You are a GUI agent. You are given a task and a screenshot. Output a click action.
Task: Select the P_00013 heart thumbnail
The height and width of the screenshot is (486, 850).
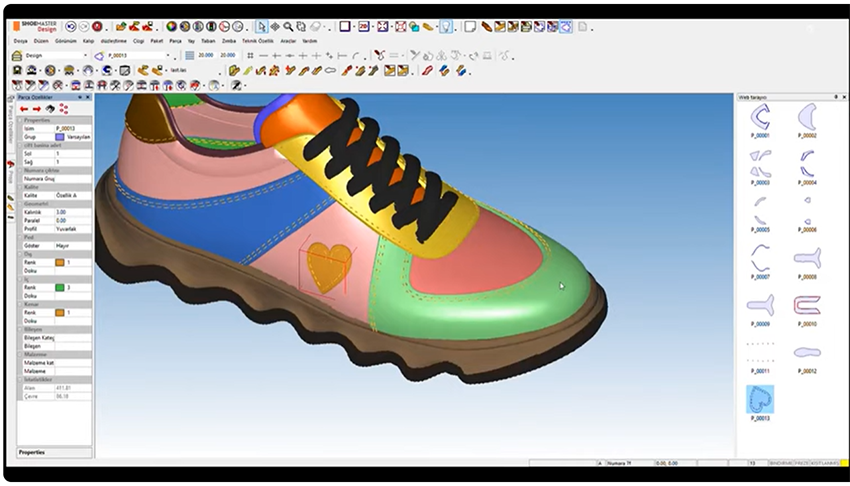(x=762, y=401)
